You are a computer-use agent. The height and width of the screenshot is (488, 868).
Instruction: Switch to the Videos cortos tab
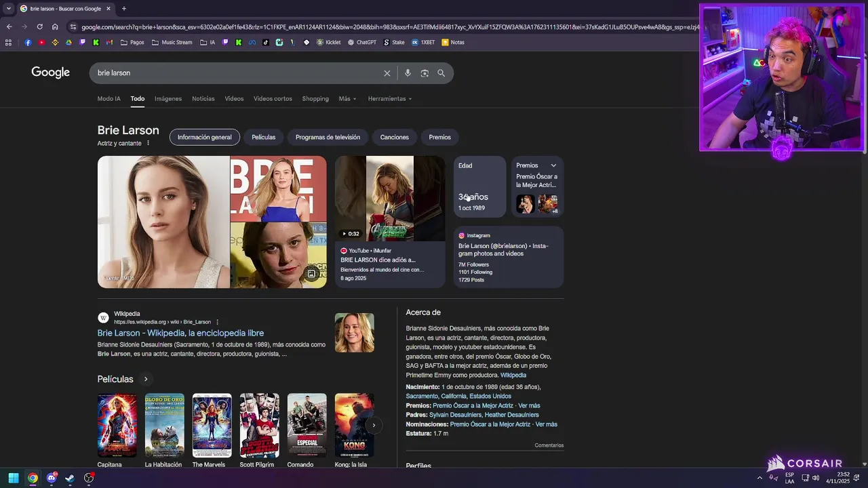[x=273, y=99]
